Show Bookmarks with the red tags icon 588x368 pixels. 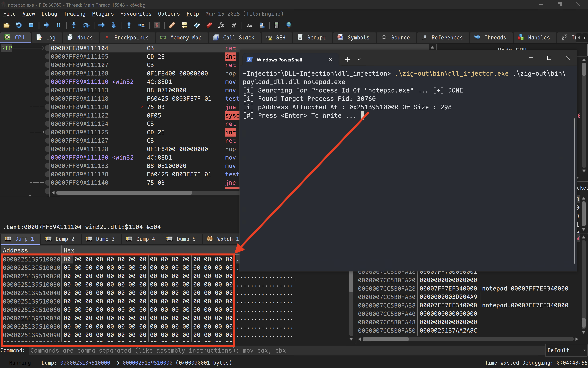[209, 25]
